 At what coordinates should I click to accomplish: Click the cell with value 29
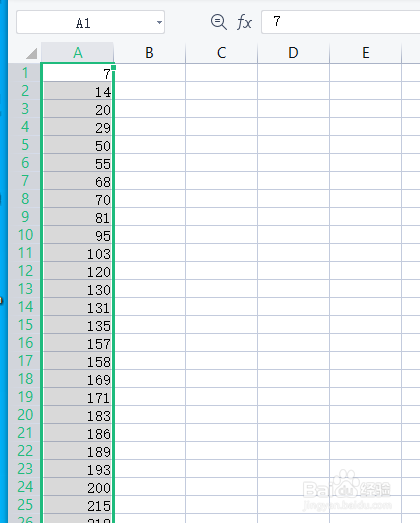pyautogui.click(x=78, y=127)
